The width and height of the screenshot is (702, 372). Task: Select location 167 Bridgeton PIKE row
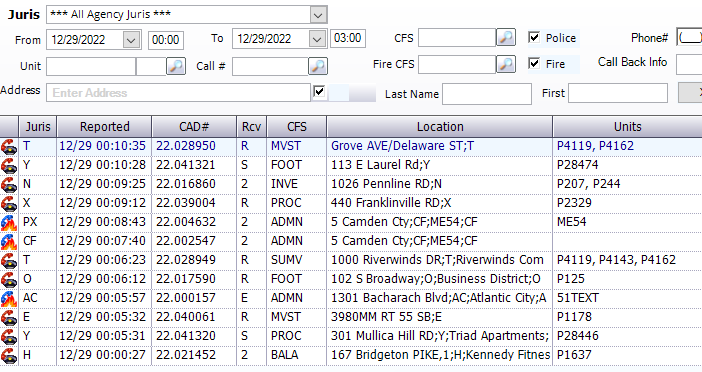click(x=440, y=355)
